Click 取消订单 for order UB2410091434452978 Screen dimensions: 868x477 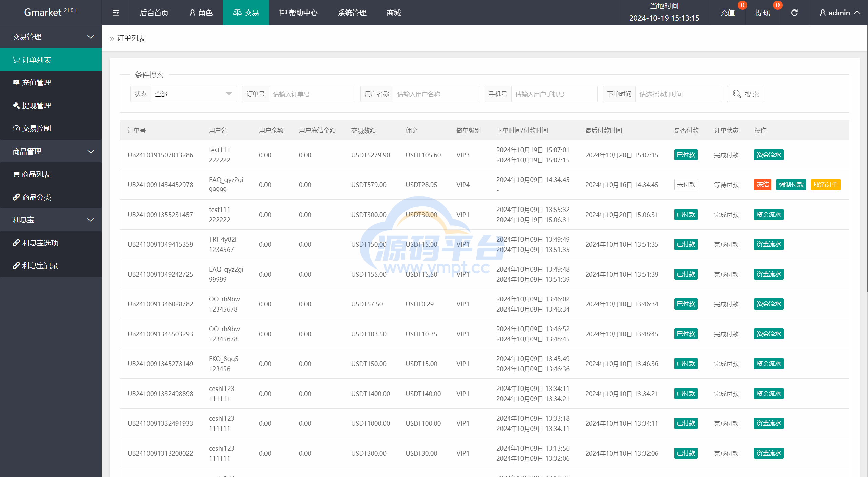(x=826, y=184)
